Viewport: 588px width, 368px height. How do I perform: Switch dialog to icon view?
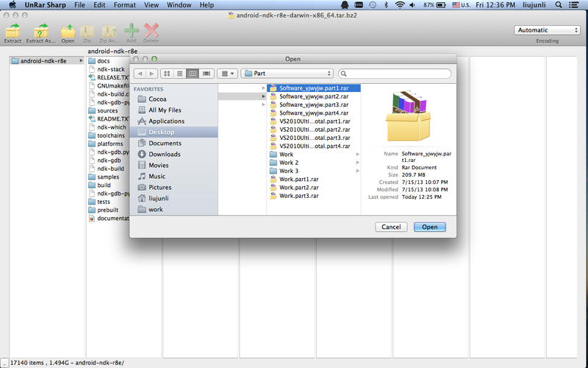[x=167, y=74]
